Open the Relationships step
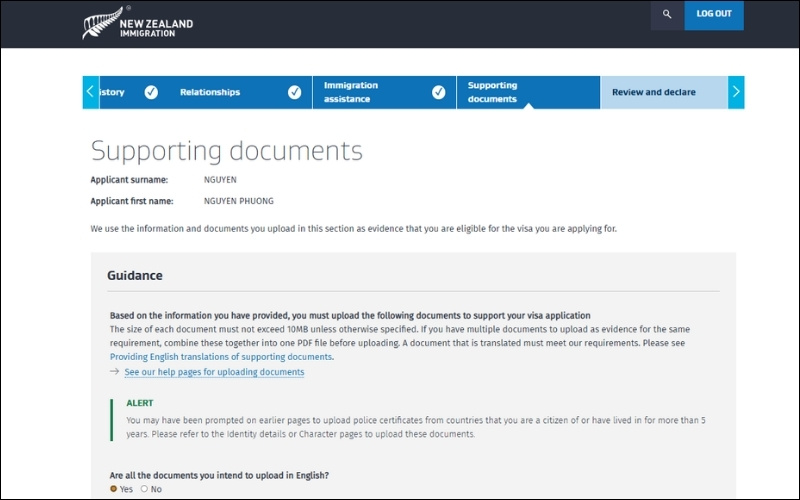Viewport: 800px width, 500px height. pyautogui.click(x=210, y=92)
